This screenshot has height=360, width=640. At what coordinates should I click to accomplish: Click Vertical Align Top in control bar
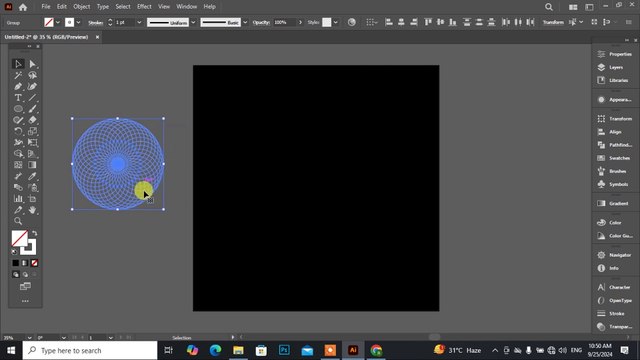tap(428, 22)
